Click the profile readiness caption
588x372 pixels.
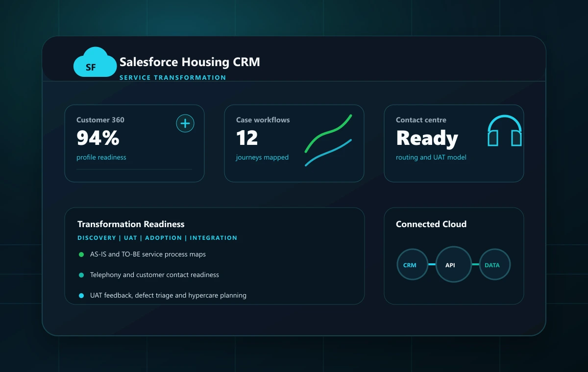tap(101, 158)
